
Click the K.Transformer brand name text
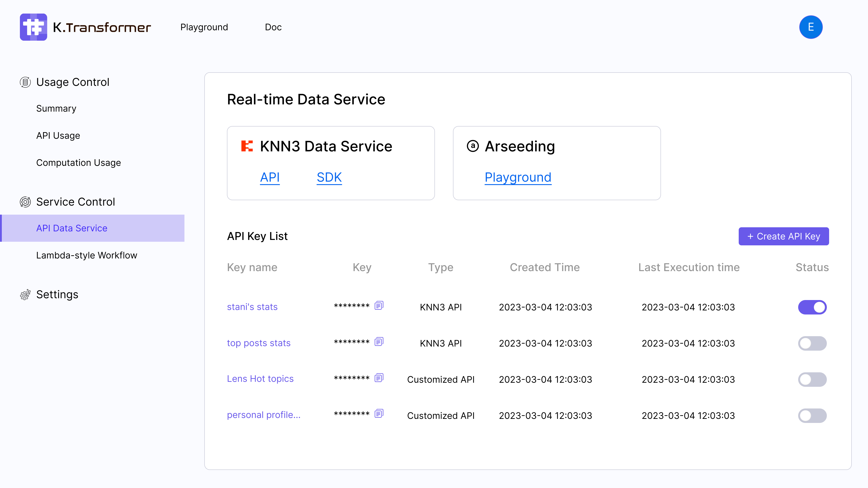[x=102, y=27]
